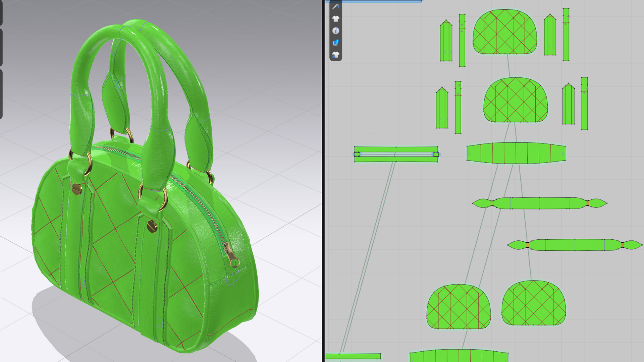Screen dimensions: 644x362
Task: Select the second-row quilted dome pattern
Action: click(516, 101)
